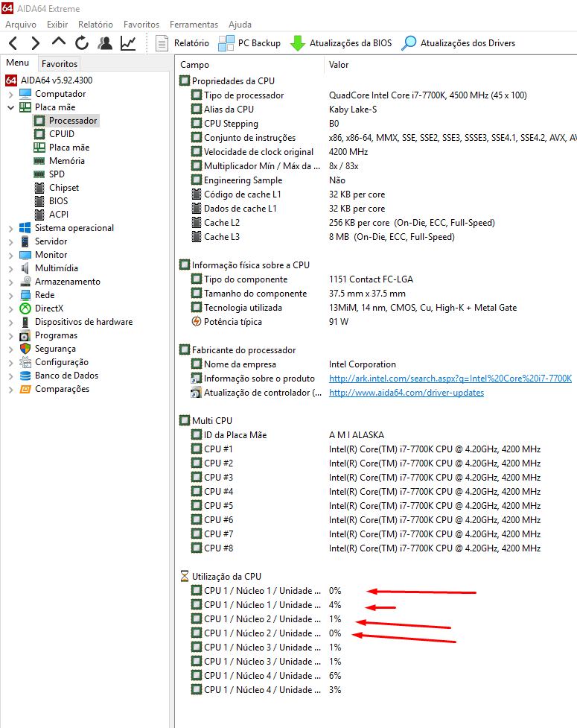Click the PC Backup toolbar icon
The height and width of the screenshot is (728, 577).
[226, 43]
